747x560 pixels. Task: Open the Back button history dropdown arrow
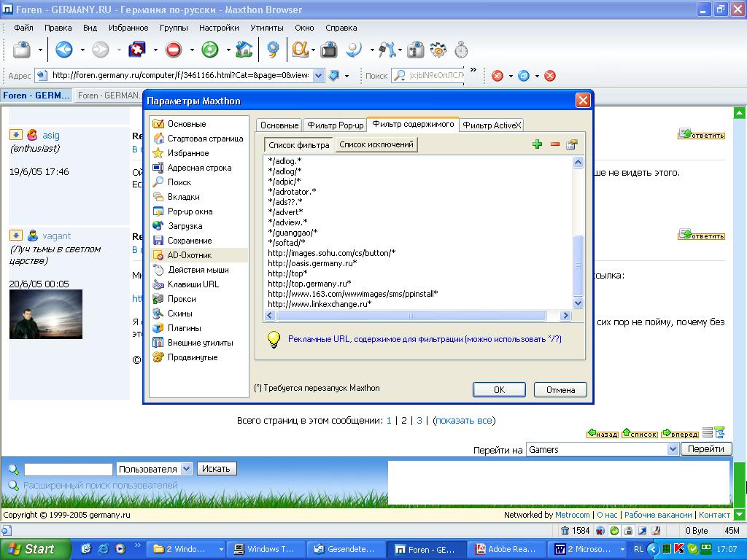[82, 50]
